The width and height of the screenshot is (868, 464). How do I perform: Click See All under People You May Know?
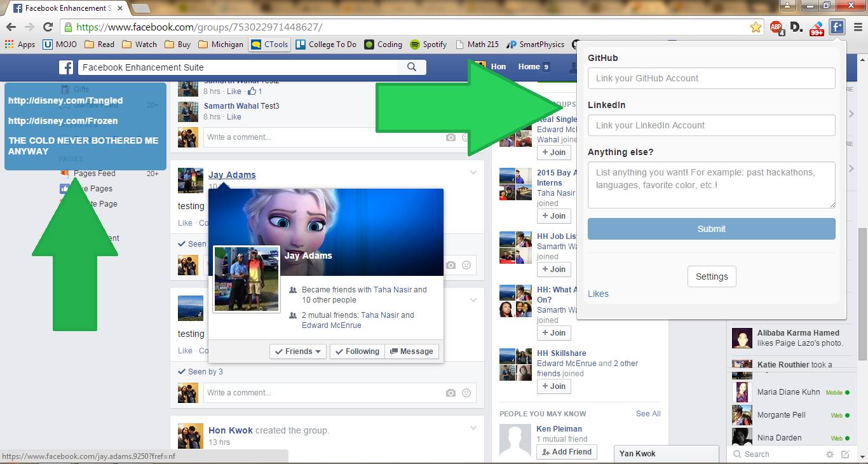648,414
